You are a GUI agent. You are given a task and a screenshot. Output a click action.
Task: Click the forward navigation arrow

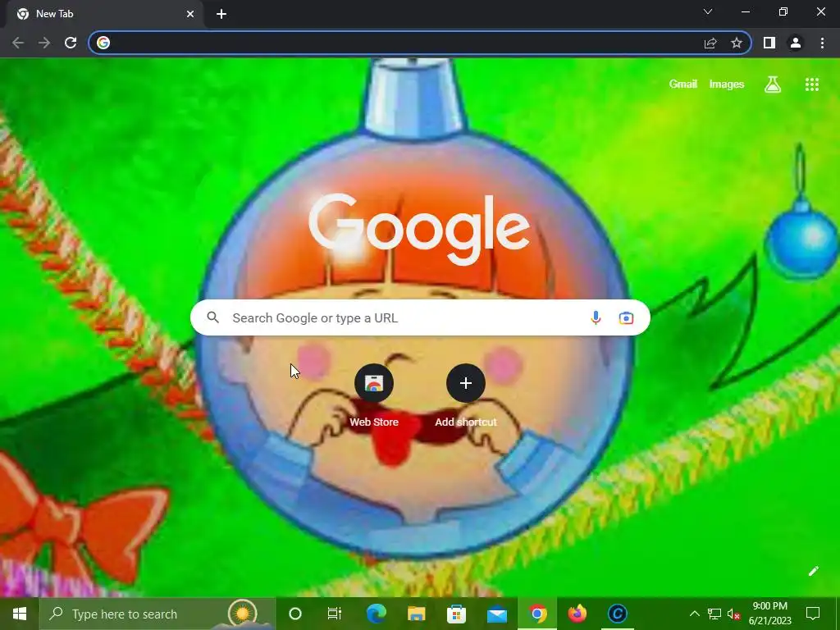(x=44, y=43)
